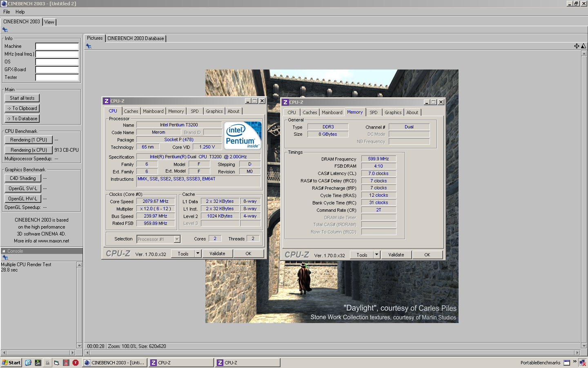Open the Start menu
Screen dimensions: 588x368
(11, 363)
